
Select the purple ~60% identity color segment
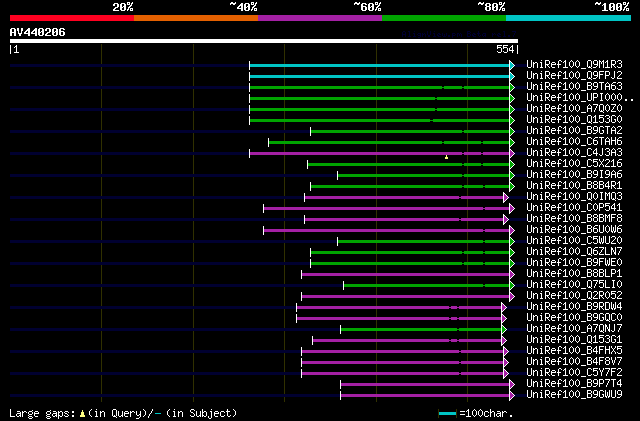pos(320,18)
